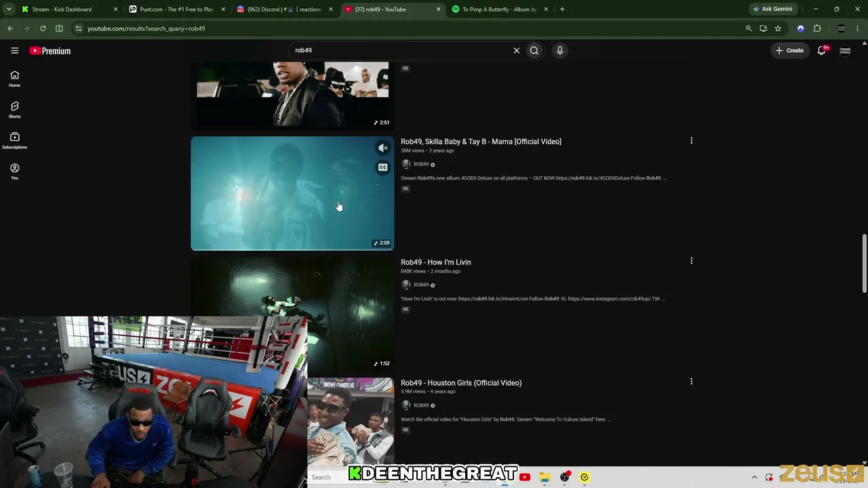Open Home in the YouTube sidebar
The image size is (868, 488).
pos(14,79)
